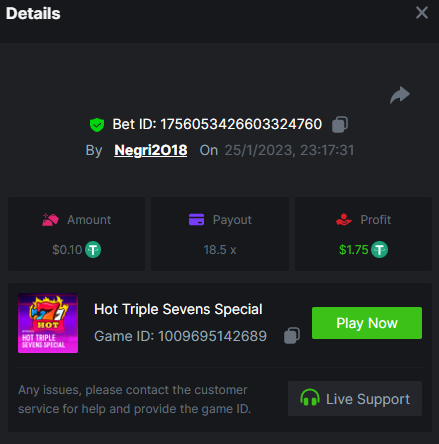This screenshot has height=444, width=439.
Task: Click the Tether coin beside $1.75
Action: (380, 250)
